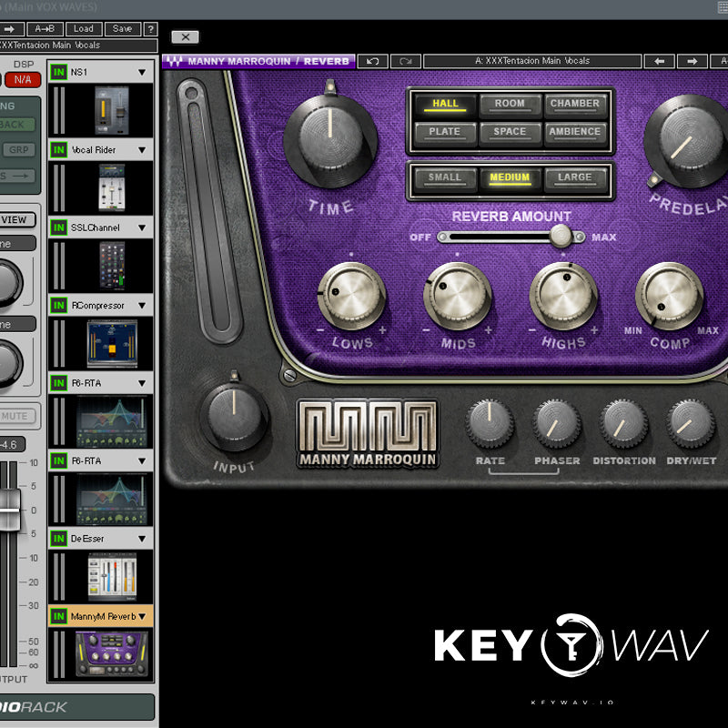Open the SSLChannel plugin thumbnail
This screenshot has width=728, height=728.
click(112, 266)
